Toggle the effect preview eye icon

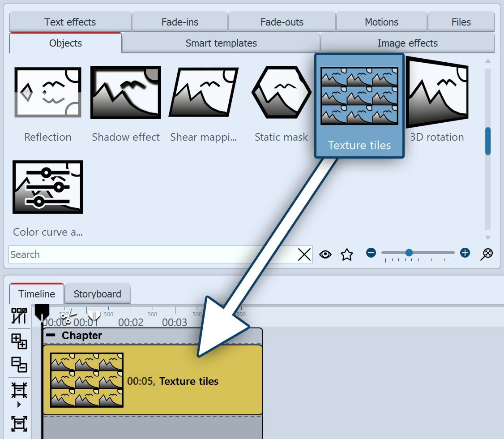pyautogui.click(x=325, y=254)
